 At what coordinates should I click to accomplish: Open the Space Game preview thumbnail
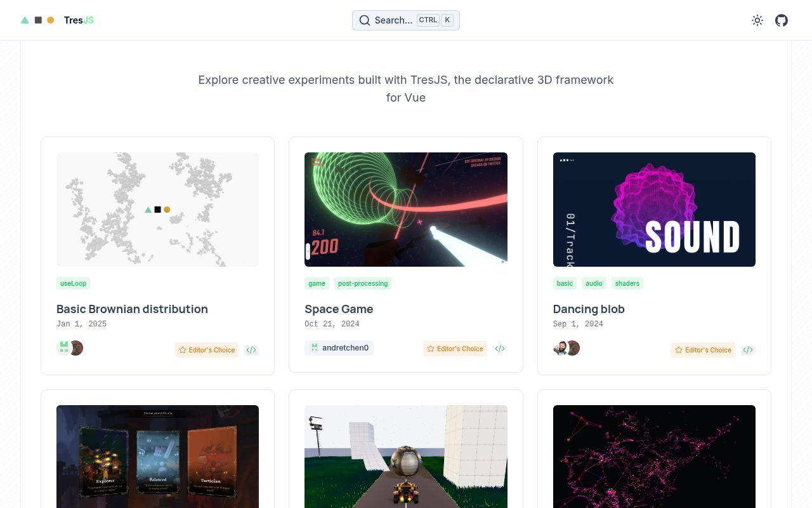(406, 210)
